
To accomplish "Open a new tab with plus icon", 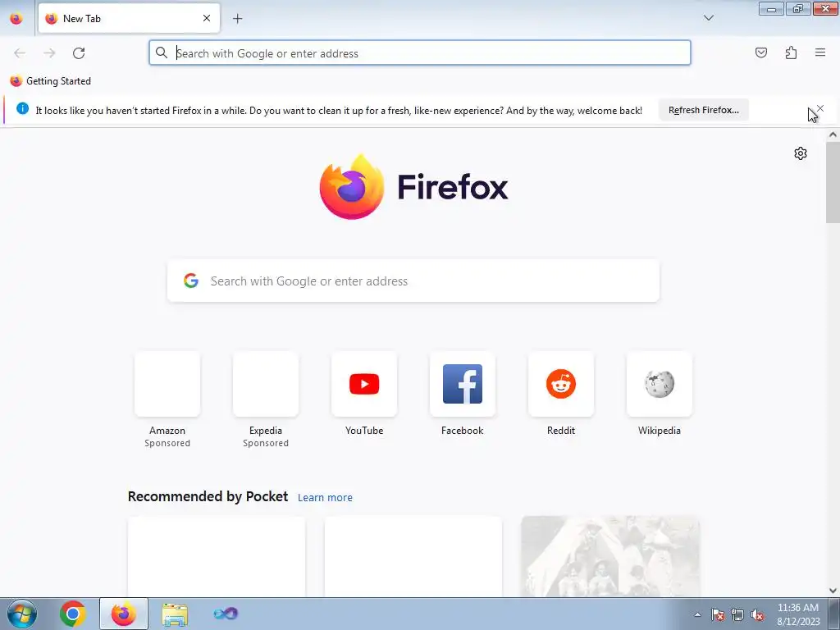I will (x=237, y=19).
